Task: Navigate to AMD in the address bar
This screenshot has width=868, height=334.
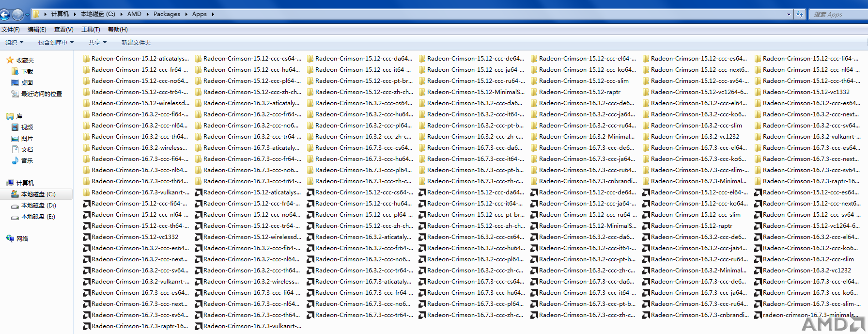Action: click(x=134, y=14)
